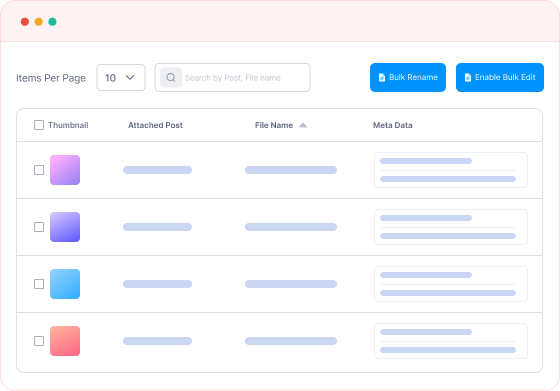560x391 pixels.
Task: Click the Bulk Rename button
Action: [408, 77]
